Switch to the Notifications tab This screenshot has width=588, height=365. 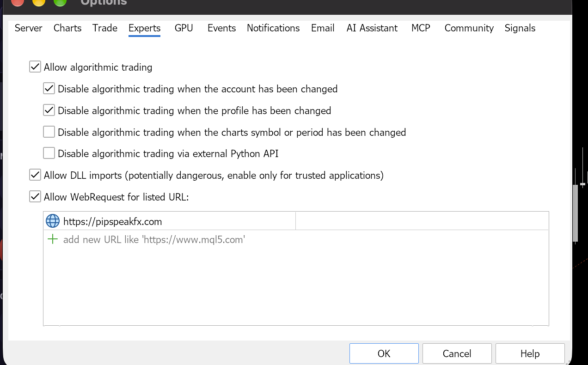point(273,28)
